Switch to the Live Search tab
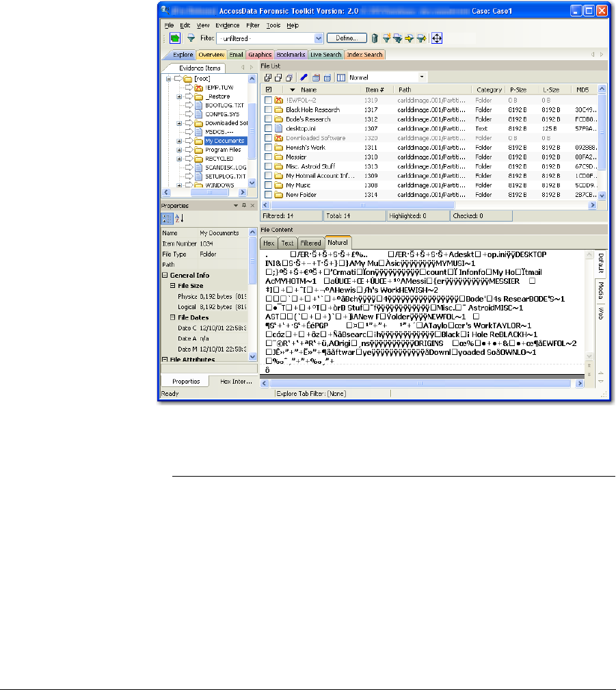The image size is (616, 690). [x=325, y=55]
